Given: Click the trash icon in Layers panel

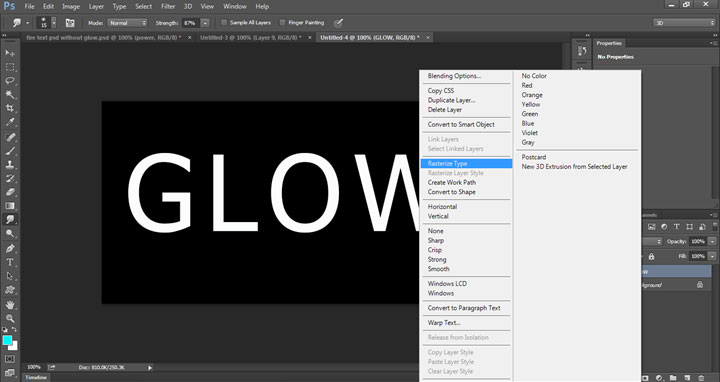Looking at the screenshot, I should 701,378.
